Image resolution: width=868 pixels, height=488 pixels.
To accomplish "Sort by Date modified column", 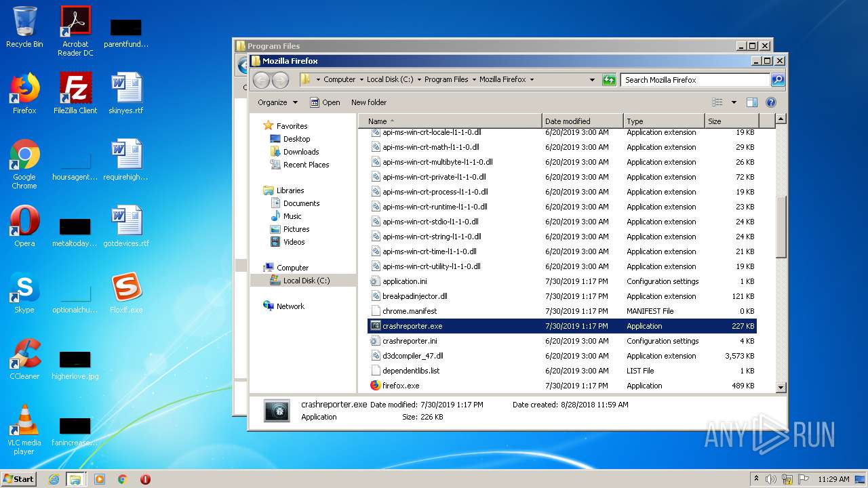I will pos(583,121).
